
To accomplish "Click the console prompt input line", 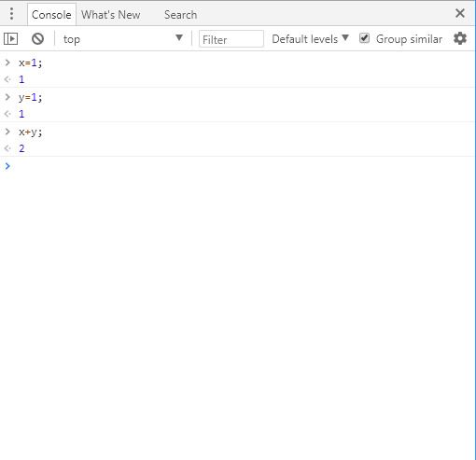I will tap(238, 166).
